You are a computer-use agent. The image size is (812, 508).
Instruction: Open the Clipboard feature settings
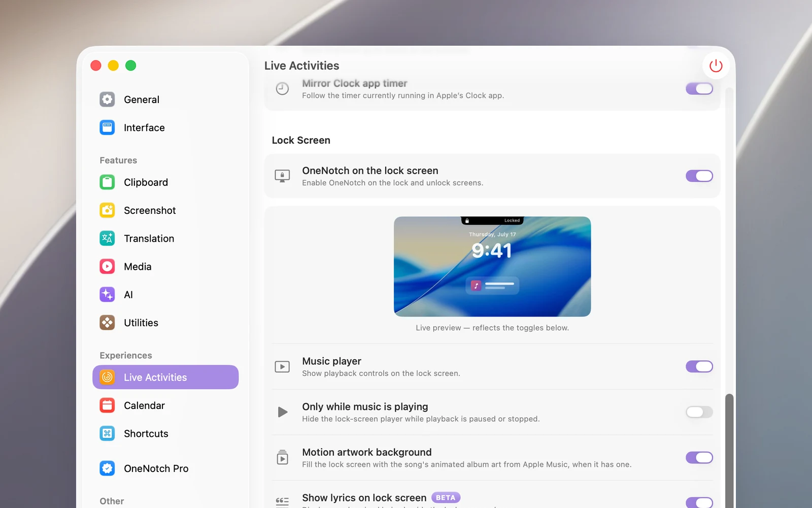click(x=165, y=182)
